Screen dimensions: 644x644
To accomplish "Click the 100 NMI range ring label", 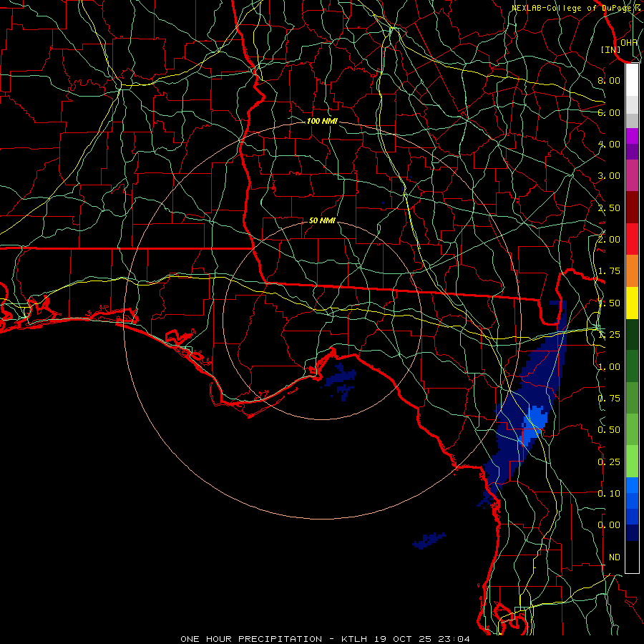I will [322, 121].
